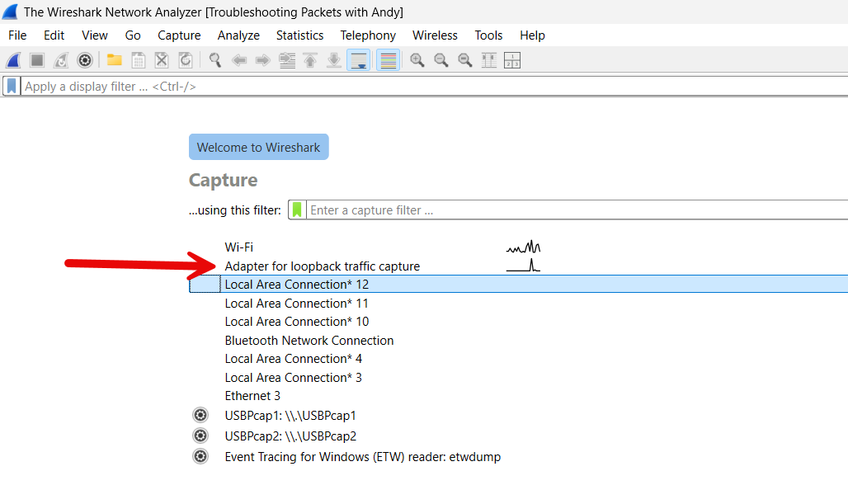The width and height of the screenshot is (848, 504).
Task: Click the Welcome to Wireshark button
Action: point(258,147)
